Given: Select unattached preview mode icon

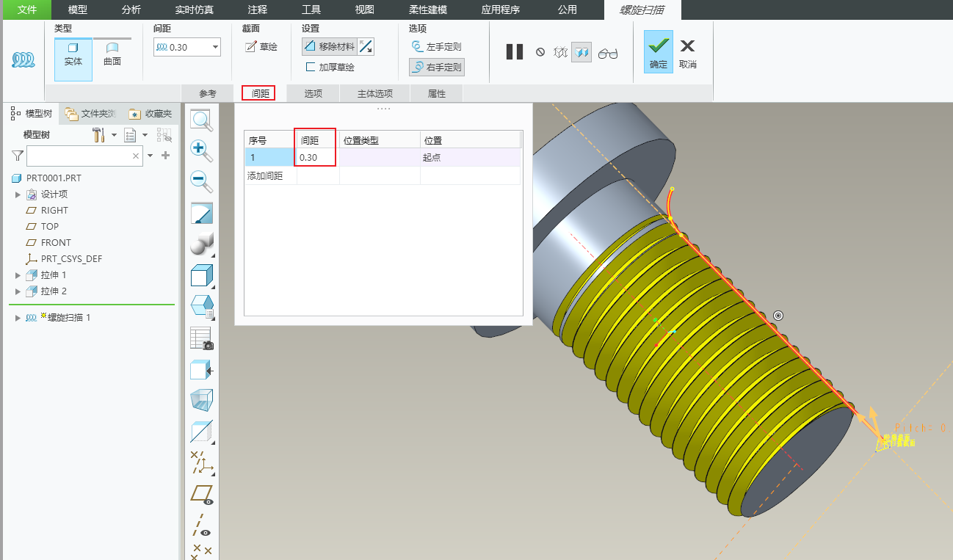Looking at the screenshot, I should pyautogui.click(x=561, y=52).
